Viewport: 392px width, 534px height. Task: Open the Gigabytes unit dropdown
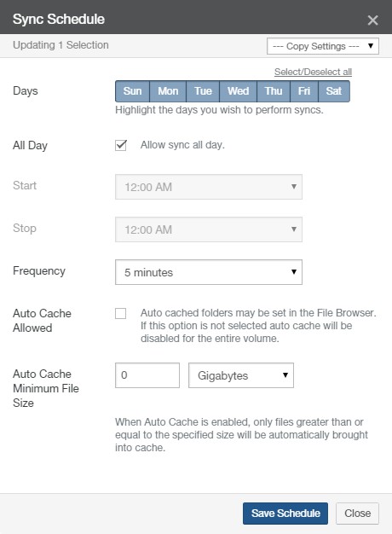click(241, 375)
